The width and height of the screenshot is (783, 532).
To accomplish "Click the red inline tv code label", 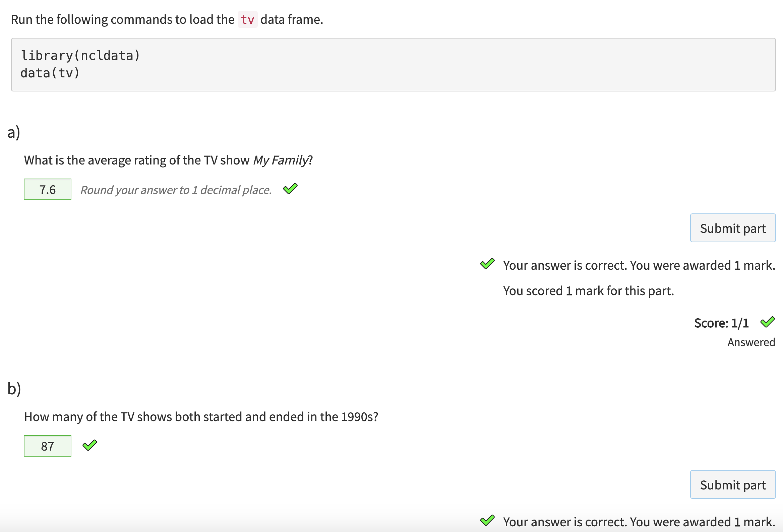I will 247,19.
